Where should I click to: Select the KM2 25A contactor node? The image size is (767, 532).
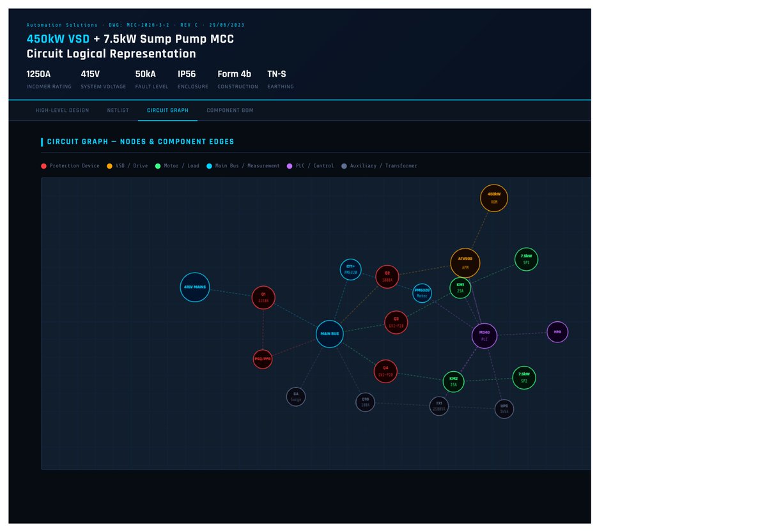point(454,382)
